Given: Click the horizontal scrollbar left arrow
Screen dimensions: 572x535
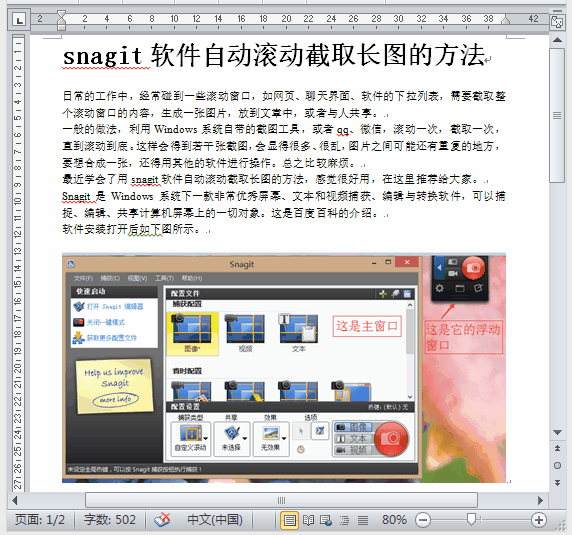Looking at the screenshot, I should pos(15,500).
